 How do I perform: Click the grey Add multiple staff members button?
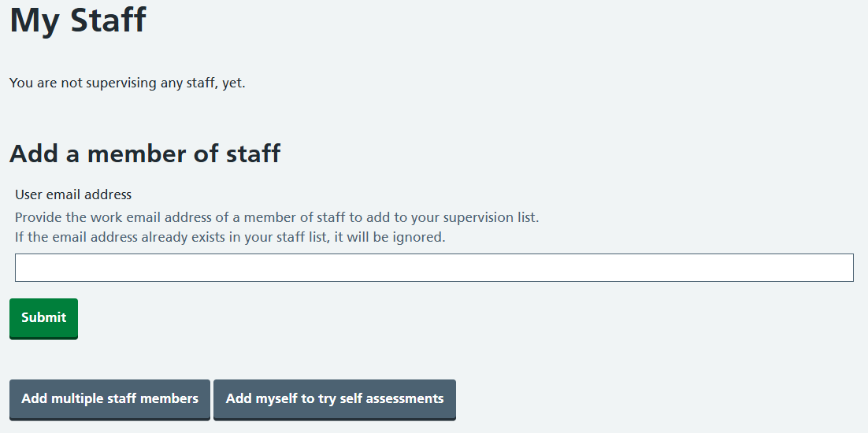click(109, 399)
